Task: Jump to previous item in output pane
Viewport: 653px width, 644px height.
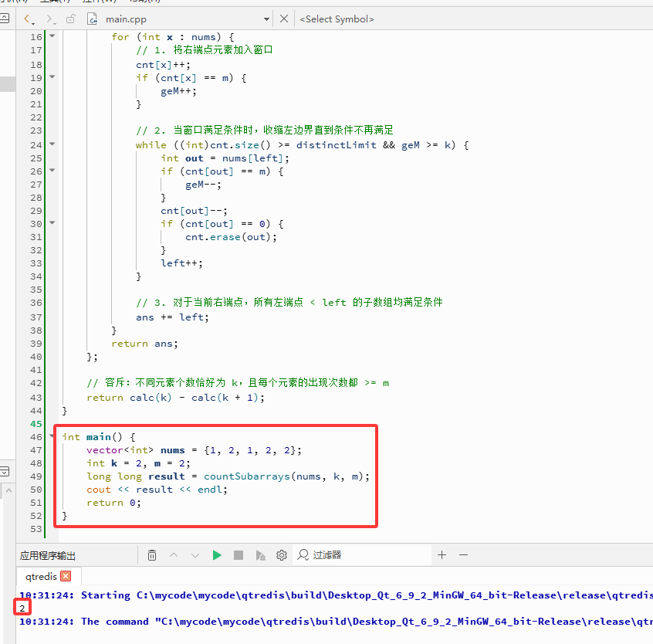Action: (174, 555)
